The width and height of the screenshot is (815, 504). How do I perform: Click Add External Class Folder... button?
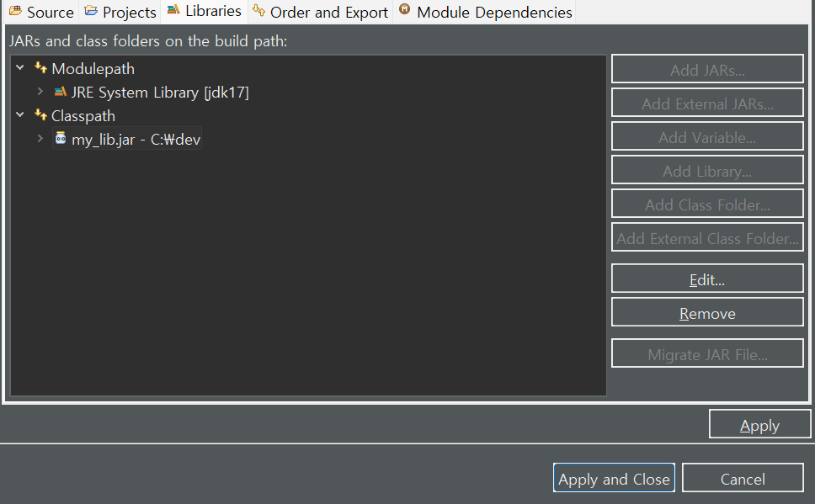click(707, 237)
